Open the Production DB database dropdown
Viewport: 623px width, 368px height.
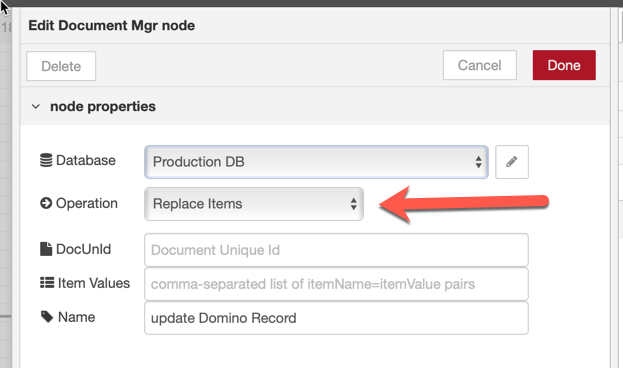(316, 162)
